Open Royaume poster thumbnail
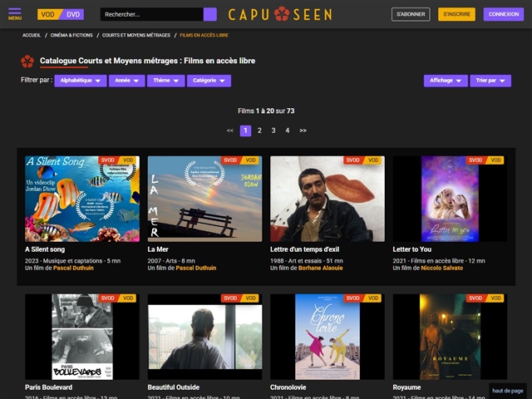This screenshot has height=399, width=532. point(450,337)
